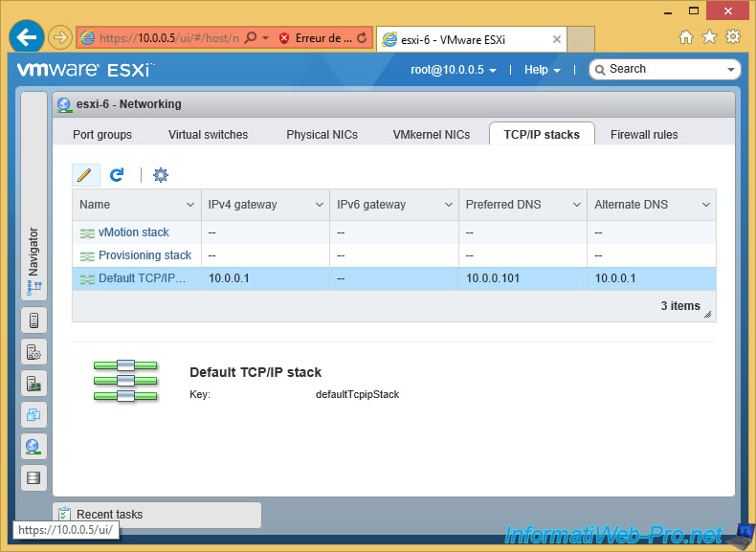
Task: Click the vmware ESXi logo
Action: (85, 70)
